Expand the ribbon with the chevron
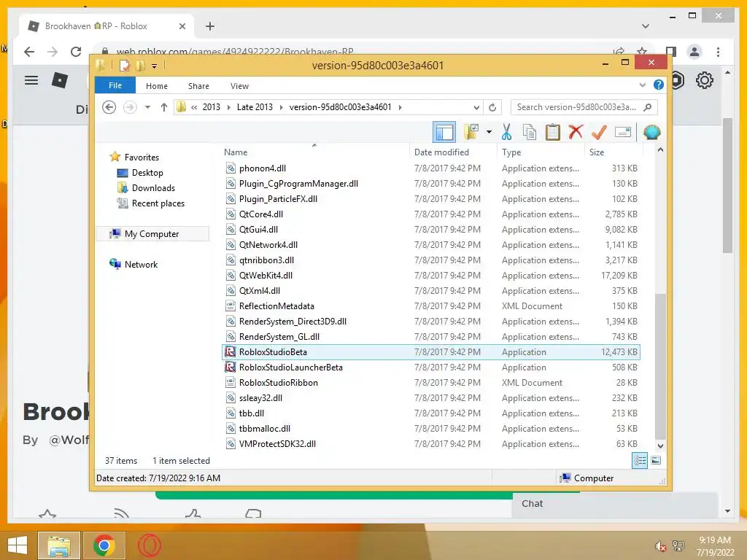The width and height of the screenshot is (747, 560). (642, 85)
